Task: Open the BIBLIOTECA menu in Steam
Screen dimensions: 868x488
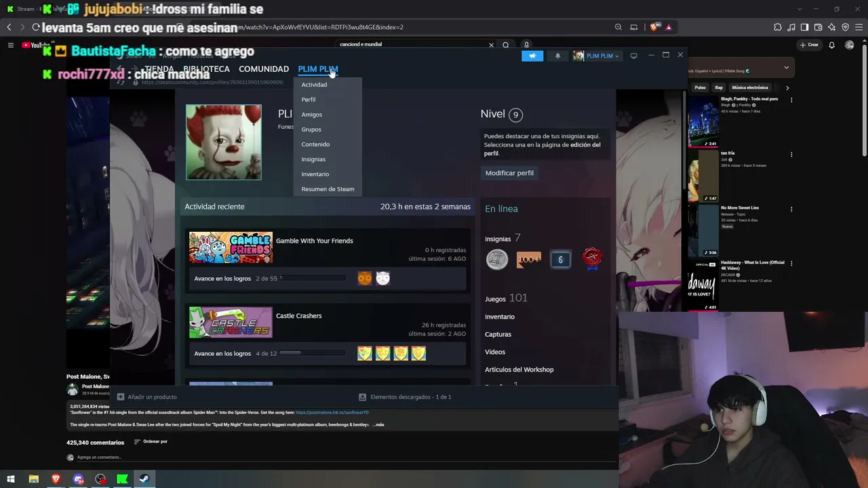Action: [206, 69]
